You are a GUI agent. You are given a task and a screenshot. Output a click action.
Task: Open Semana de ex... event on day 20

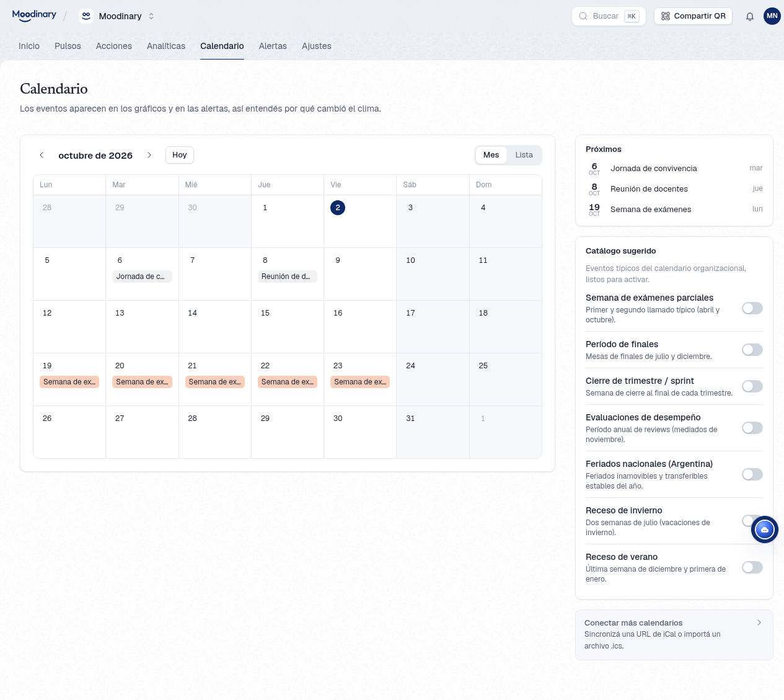point(142,382)
